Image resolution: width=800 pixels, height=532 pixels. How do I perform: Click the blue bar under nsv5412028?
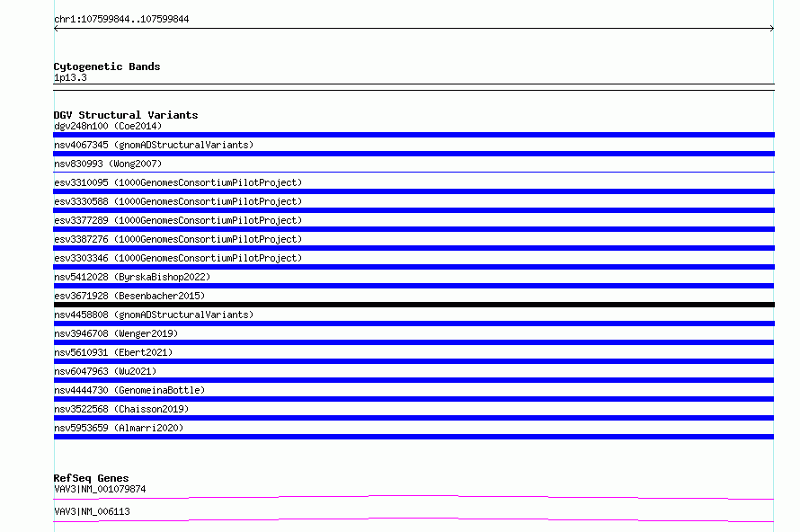(x=413, y=286)
